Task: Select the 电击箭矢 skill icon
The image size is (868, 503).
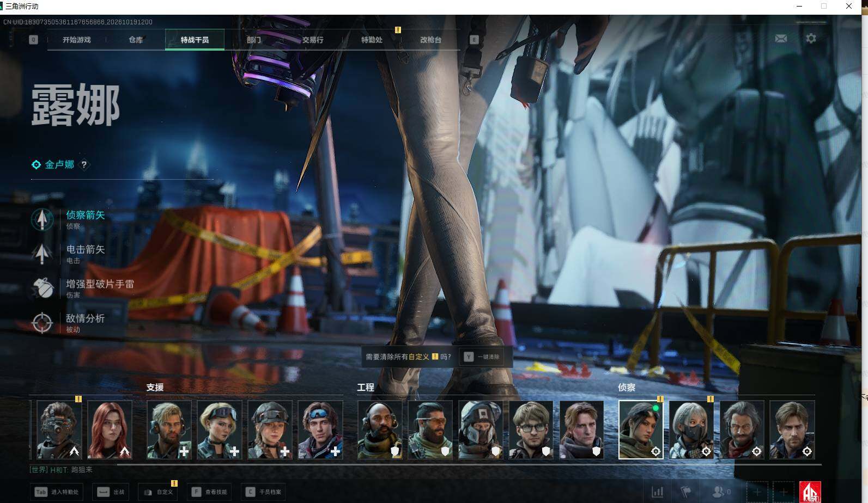Action: pyautogui.click(x=43, y=254)
